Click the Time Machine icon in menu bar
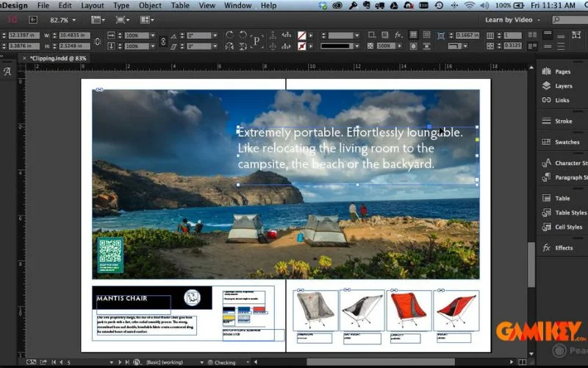The image size is (588, 368). [438, 5]
